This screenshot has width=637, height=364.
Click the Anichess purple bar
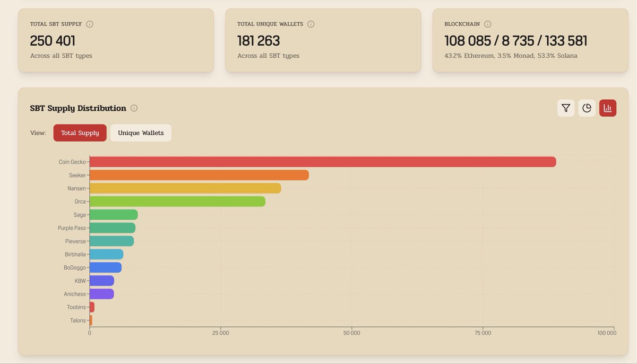coord(101,294)
